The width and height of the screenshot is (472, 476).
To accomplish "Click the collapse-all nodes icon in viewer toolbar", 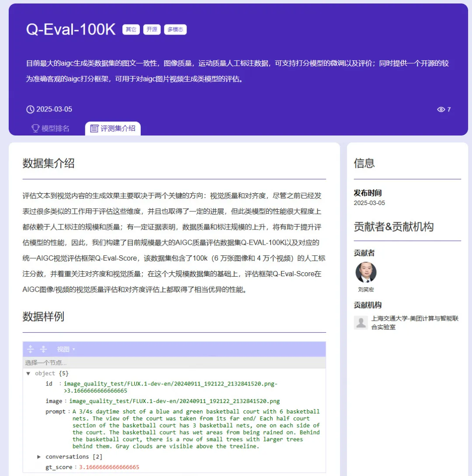I will (43, 349).
